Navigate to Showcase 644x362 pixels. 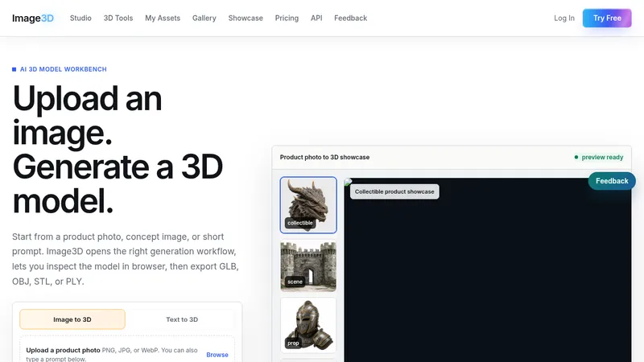(x=246, y=18)
